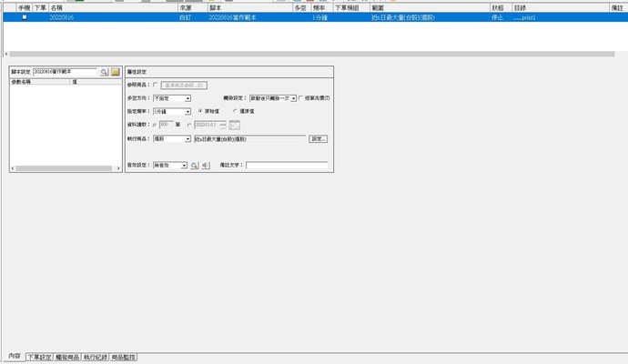Open the 執行紀錄 tab
This screenshot has width=628, height=364.
96,358
